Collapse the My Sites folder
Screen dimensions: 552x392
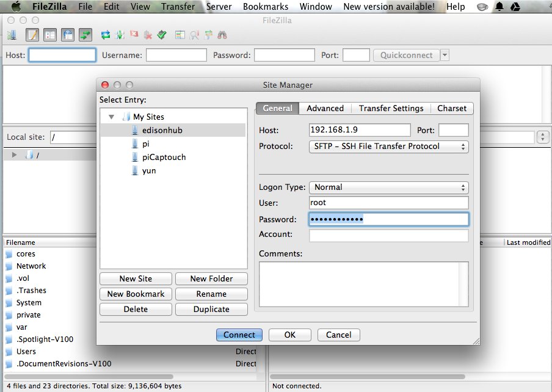[x=112, y=117]
